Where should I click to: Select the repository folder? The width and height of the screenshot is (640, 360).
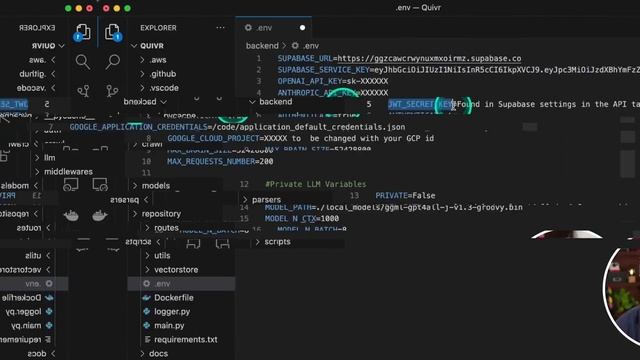(x=161, y=214)
